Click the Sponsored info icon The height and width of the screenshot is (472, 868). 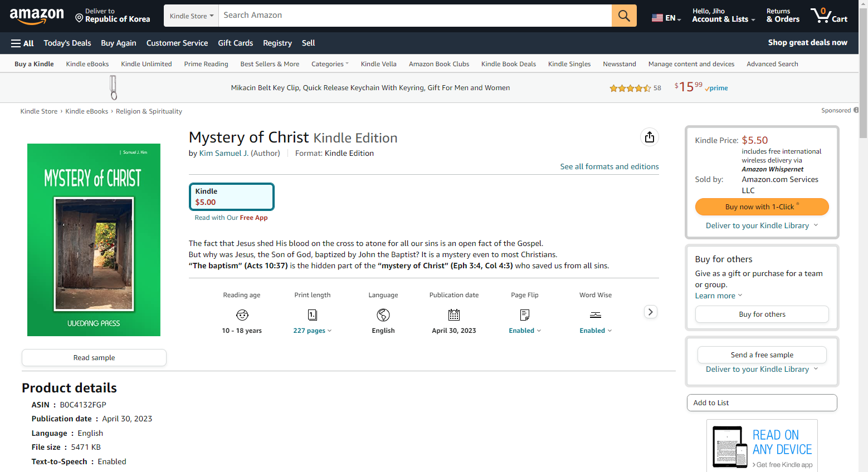pos(856,110)
